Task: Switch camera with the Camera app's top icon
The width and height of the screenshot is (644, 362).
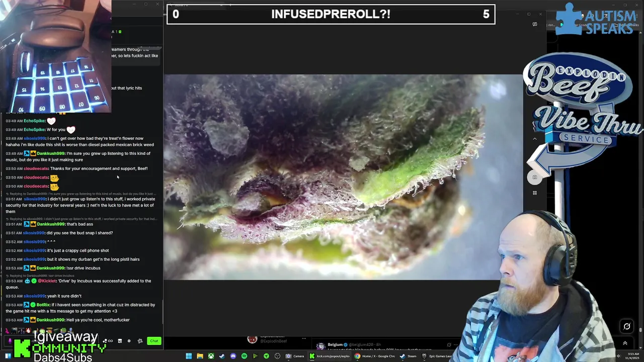Action: [535, 24]
